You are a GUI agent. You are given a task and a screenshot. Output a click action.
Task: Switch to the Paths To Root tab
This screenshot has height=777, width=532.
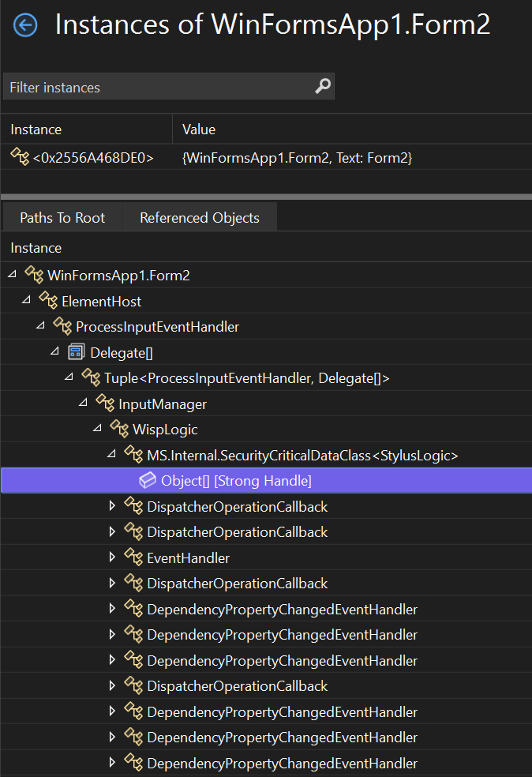coord(63,216)
